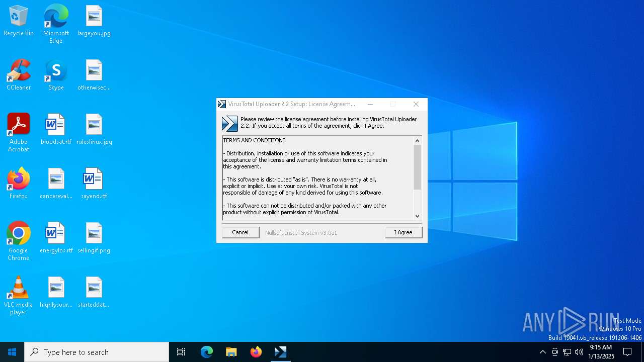Select the starteddat... file icon
Screen dimensions: 644x362
(x=94, y=293)
